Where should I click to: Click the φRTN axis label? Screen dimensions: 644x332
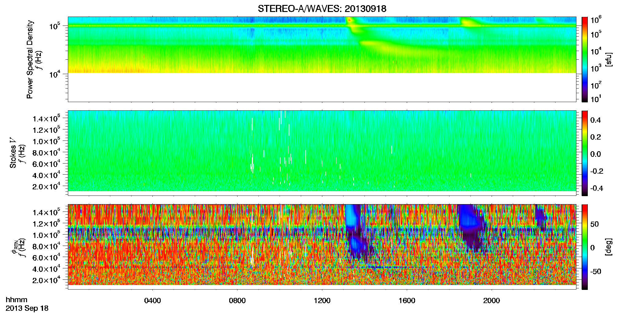pos(14,247)
